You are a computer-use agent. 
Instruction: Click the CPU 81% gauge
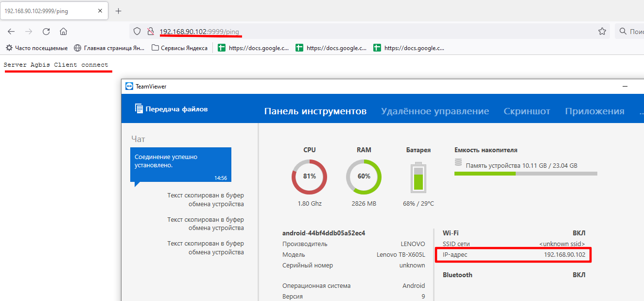(x=310, y=177)
